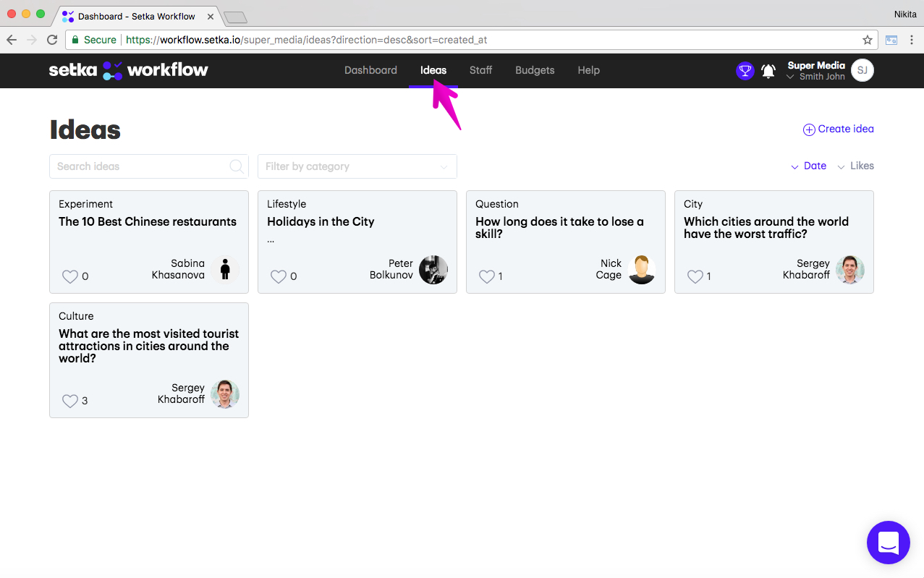This screenshot has height=578, width=924.
Task: Sort ideas by Date
Action: click(808, 166)
